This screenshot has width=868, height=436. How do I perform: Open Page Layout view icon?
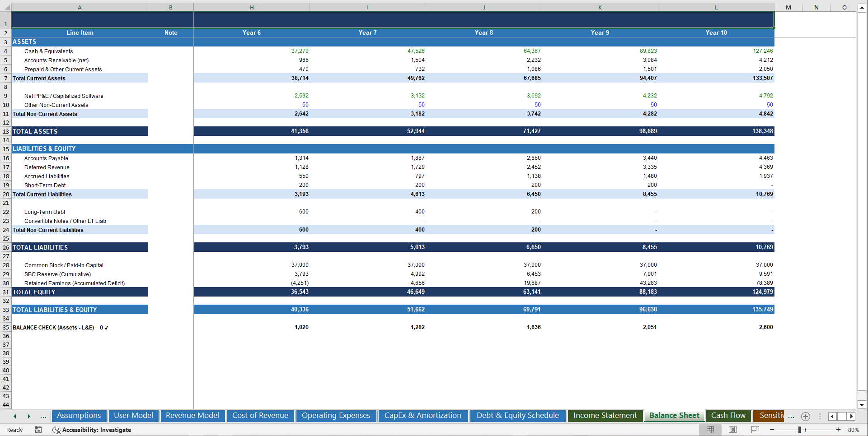(732, 429)
